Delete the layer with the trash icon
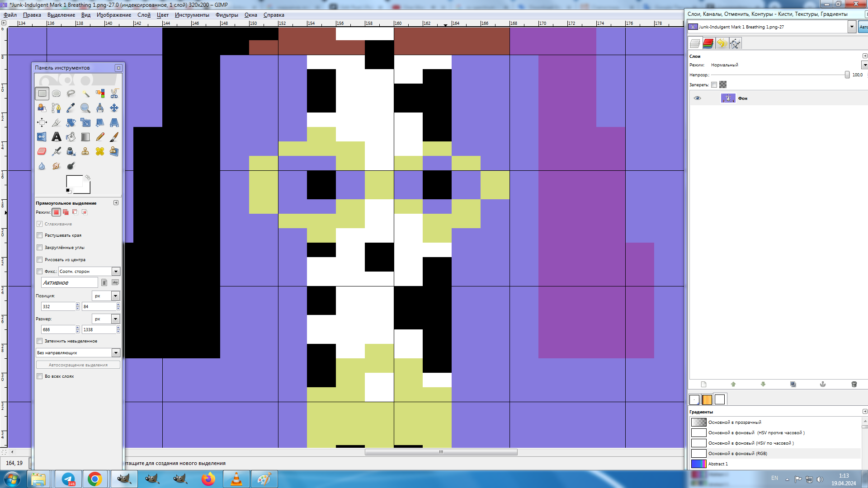 tap(854, 384)
